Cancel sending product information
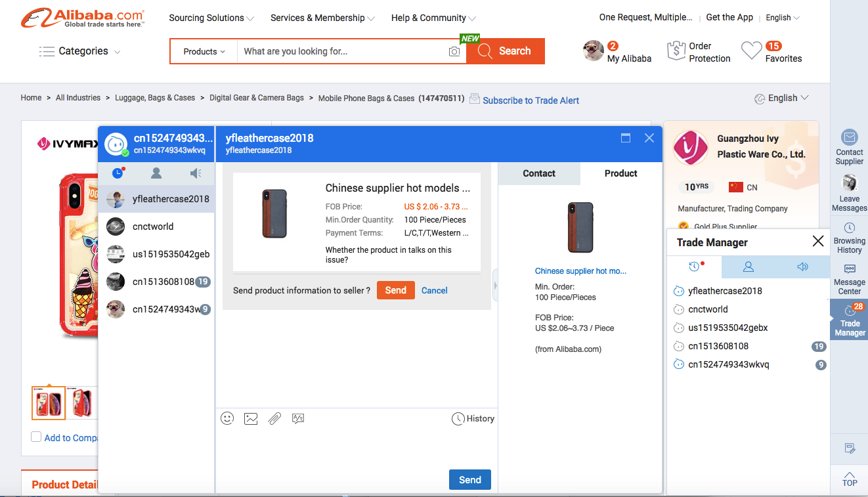This screenshot has height=497, width=868. tap(435, 290)
